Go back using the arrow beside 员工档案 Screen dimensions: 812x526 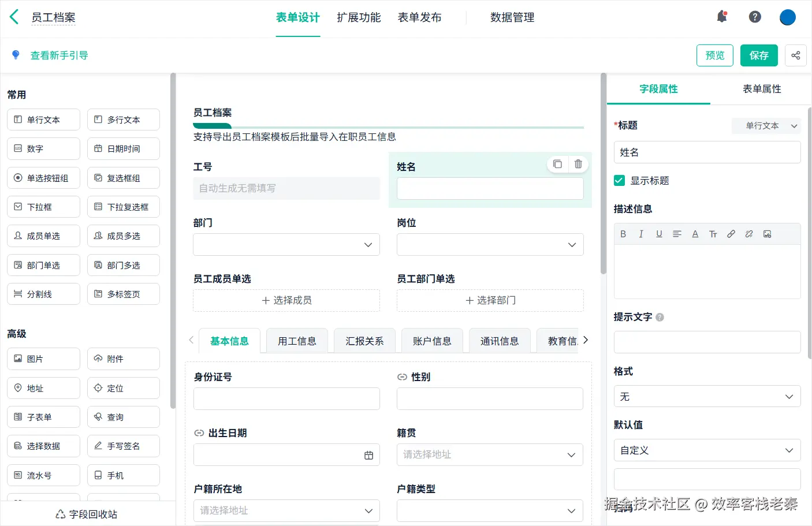click(14, 17)
